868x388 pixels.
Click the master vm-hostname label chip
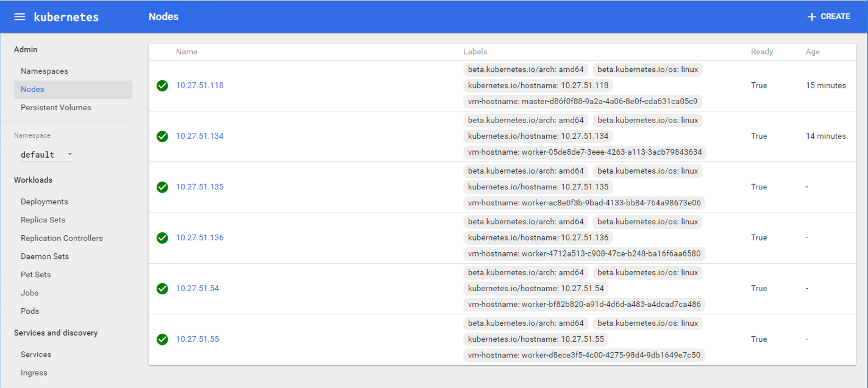click(x=582, y=101)
